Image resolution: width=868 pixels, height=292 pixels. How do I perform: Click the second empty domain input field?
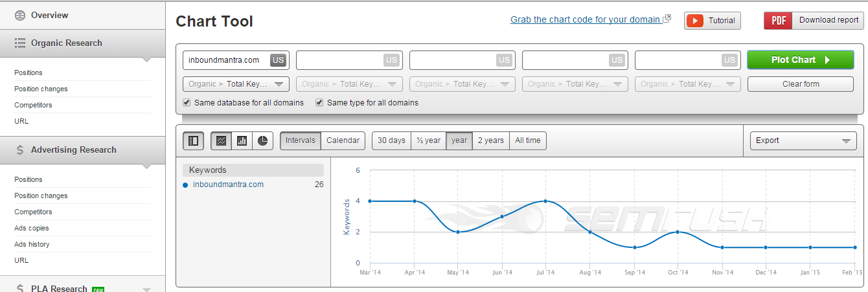[x=349, y=60]
